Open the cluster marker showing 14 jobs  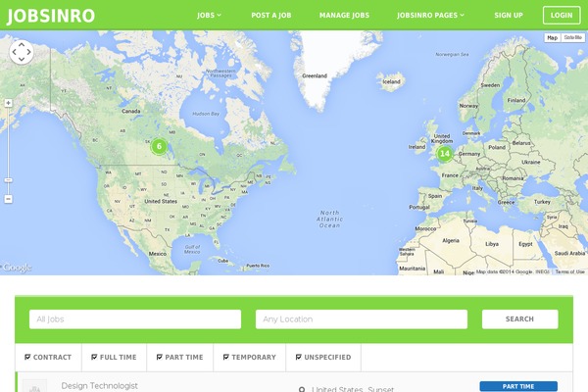click(445, 154)
